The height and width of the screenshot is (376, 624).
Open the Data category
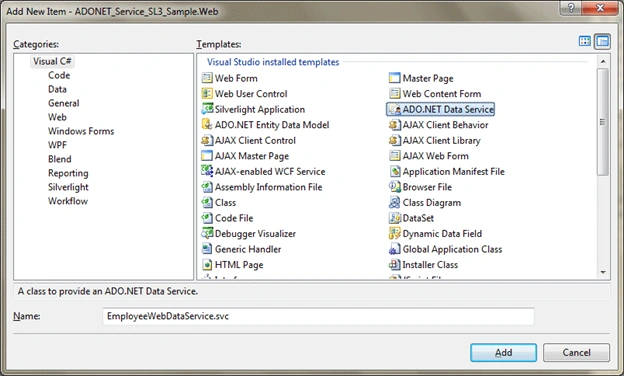[57, 89]
